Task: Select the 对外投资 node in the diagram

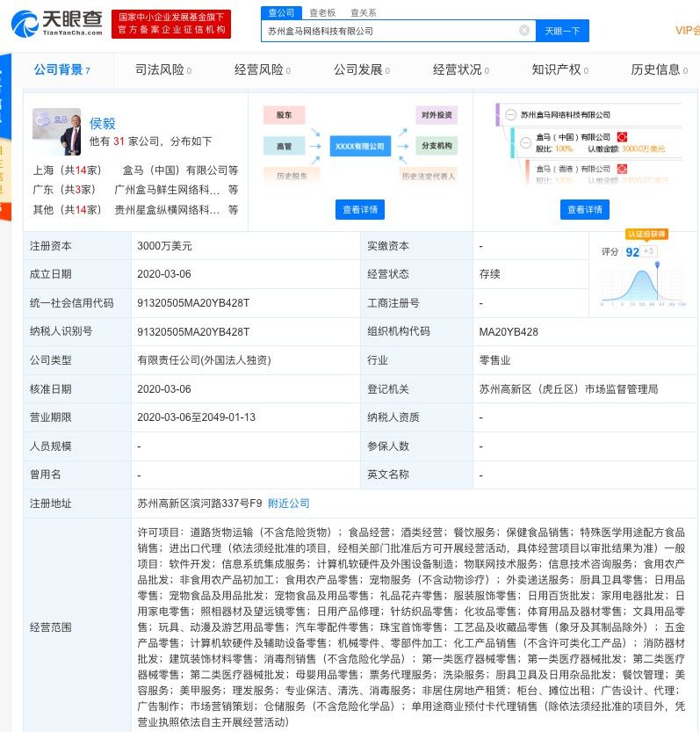Action: pyautogui.click(x=437, y=115)
